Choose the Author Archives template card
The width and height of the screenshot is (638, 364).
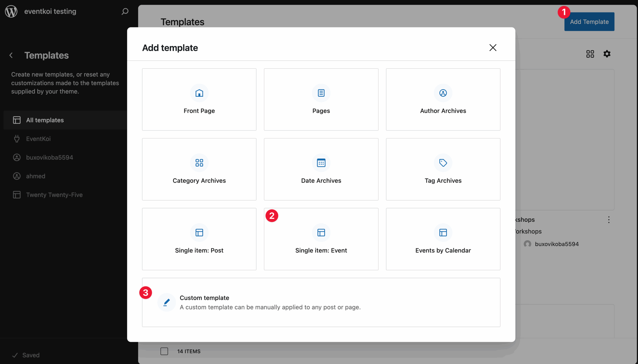tap(443, 99)
